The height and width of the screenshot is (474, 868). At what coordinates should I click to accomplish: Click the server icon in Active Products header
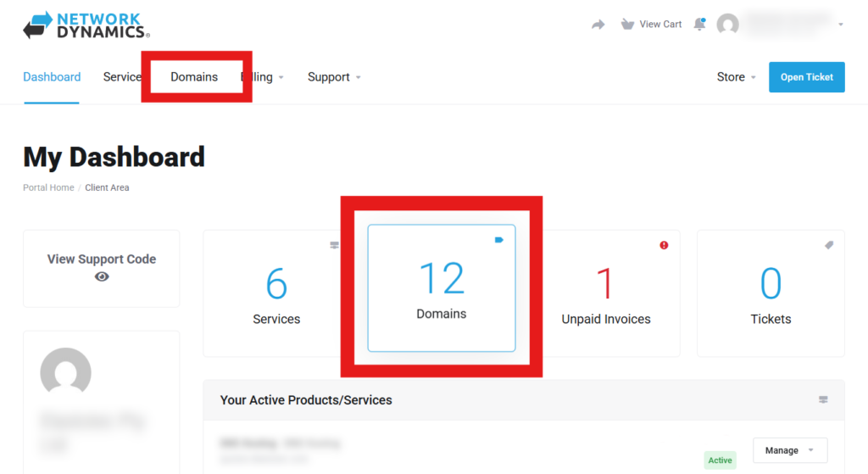822,399
